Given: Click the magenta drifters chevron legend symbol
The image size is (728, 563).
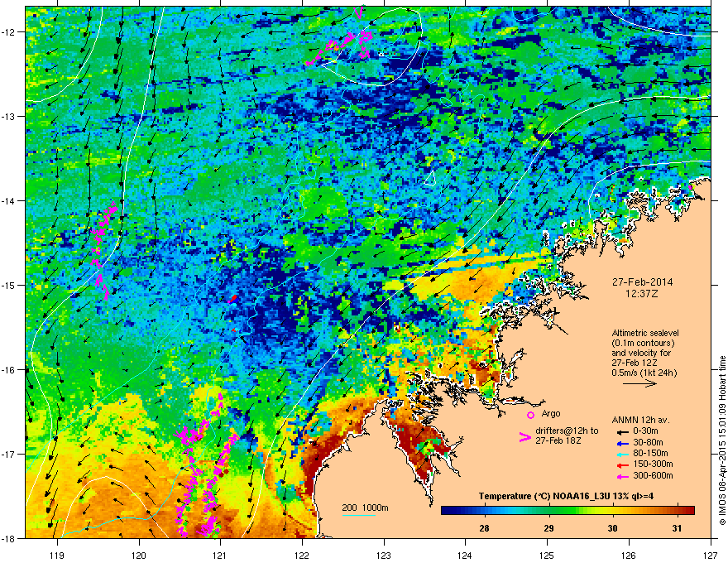Looking at the screenshot, I should [x=524, y=437].
